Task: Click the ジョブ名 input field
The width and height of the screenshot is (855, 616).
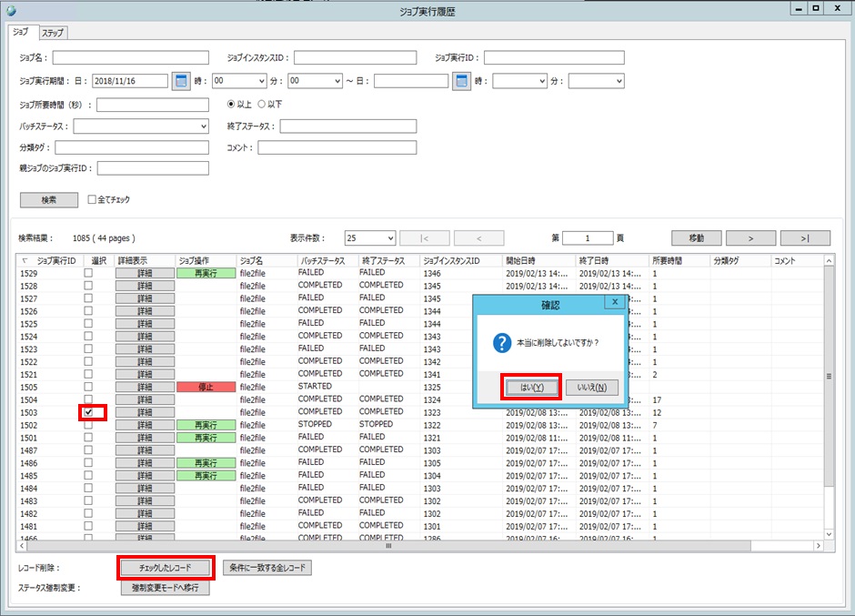Action: [x=130, y=58]
